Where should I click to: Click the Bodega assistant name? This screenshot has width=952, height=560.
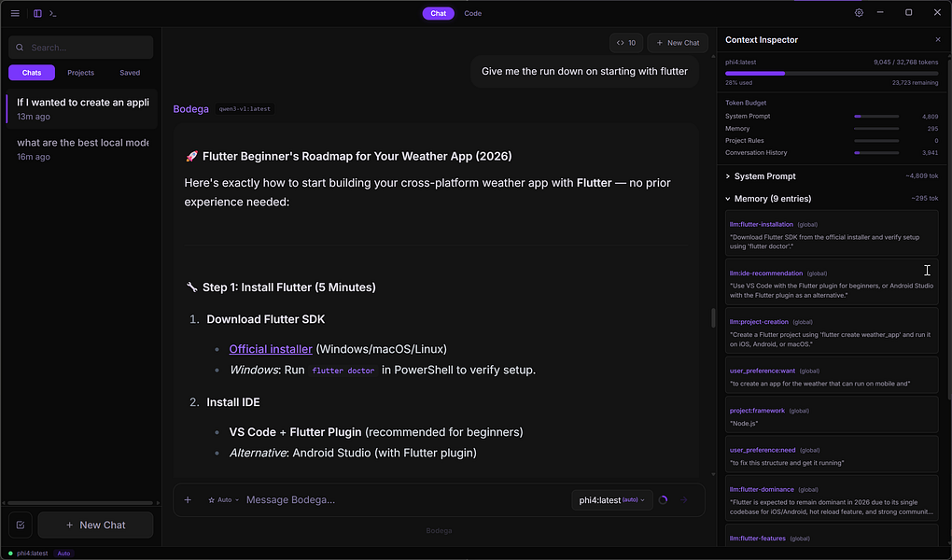pos(190,108)
